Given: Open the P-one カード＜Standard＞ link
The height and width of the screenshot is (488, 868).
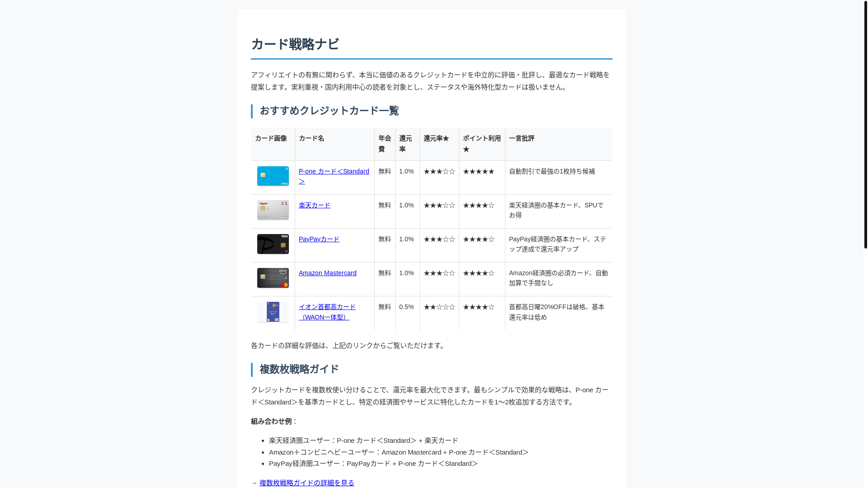Looking at the screenshot, I should point(334,176).
